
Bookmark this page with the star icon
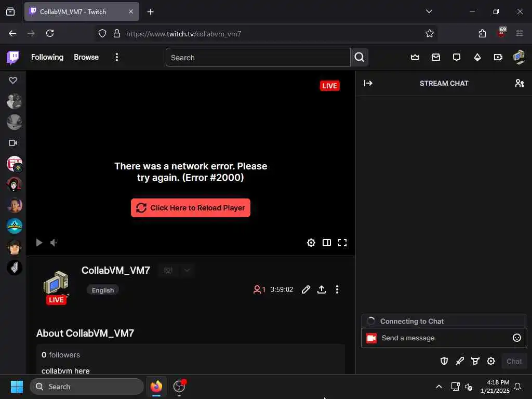point(430,33)
